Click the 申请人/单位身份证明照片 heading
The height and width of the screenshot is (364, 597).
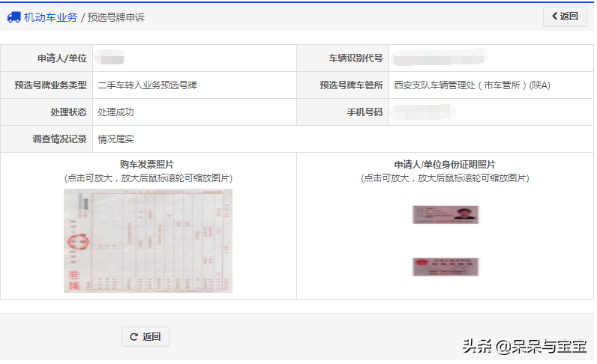coord(445,164)
